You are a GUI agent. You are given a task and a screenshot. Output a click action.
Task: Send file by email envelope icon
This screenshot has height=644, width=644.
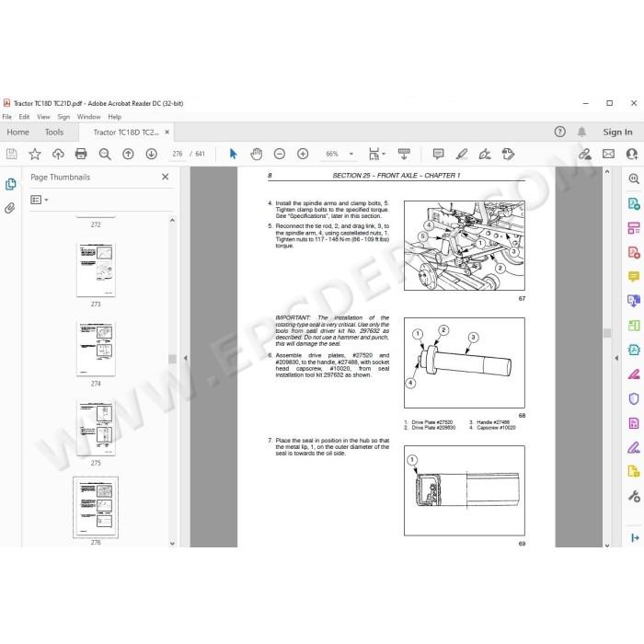pos(608,154)
